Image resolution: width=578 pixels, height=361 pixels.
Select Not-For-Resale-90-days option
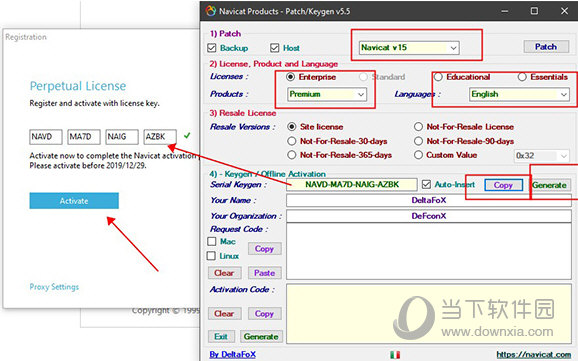[418, 141]
